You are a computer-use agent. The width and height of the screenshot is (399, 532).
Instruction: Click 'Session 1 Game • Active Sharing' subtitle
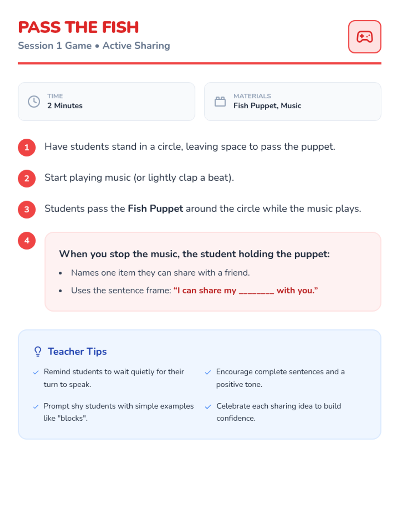(x=94, y=46)
